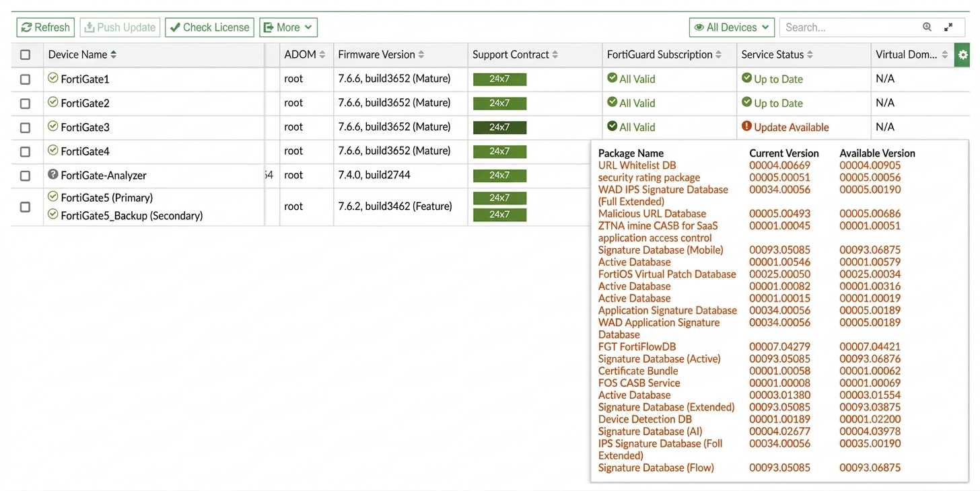This screenshot has width=980, height=491.
Task: Click security rating package entry
Action: click(x=649, y=178)
